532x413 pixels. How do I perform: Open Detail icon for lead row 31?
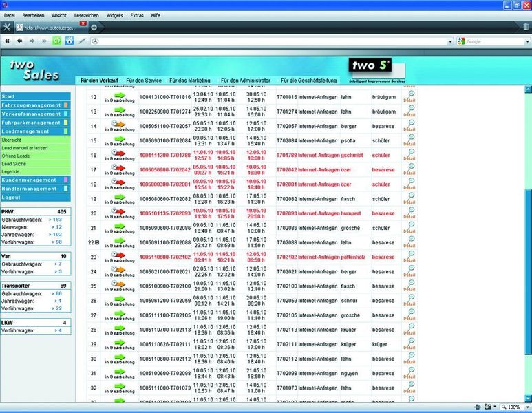click(409, 373)
